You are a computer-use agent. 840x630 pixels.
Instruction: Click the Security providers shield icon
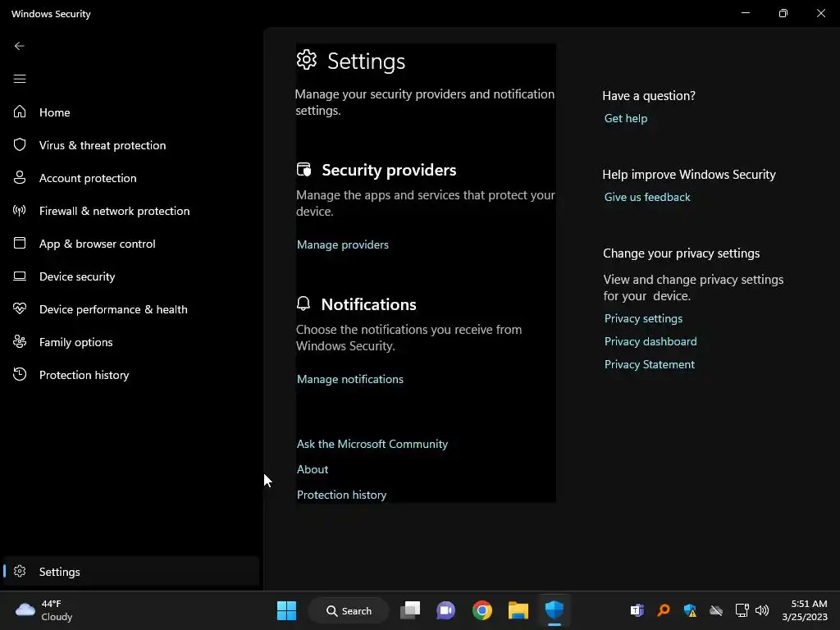click(x=304, y=169)
